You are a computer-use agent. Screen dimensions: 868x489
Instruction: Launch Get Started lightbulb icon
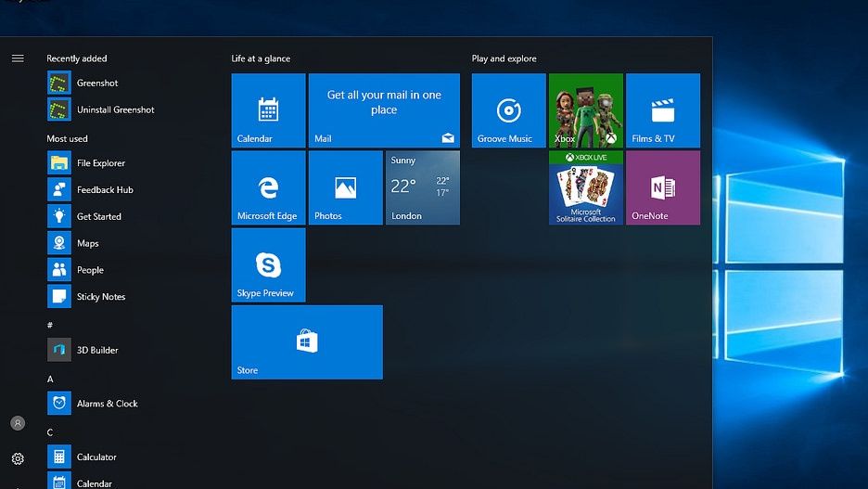click(x=59, y=216)
